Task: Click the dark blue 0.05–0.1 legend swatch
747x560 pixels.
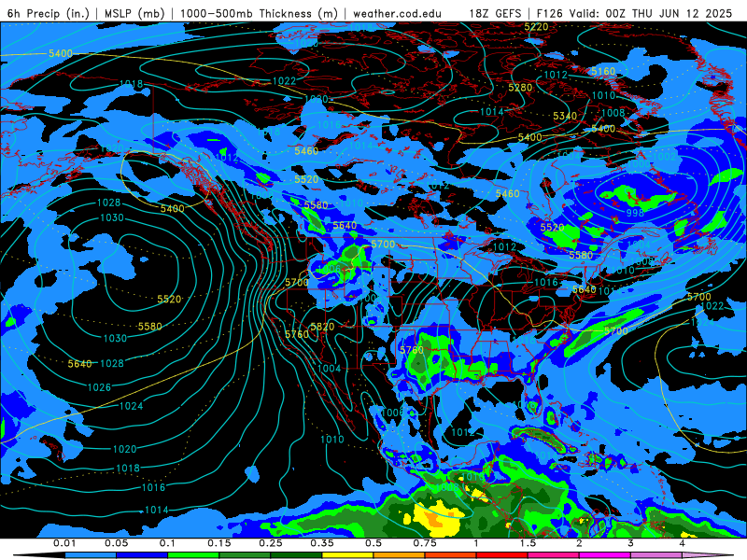Action: pos(142,555)
